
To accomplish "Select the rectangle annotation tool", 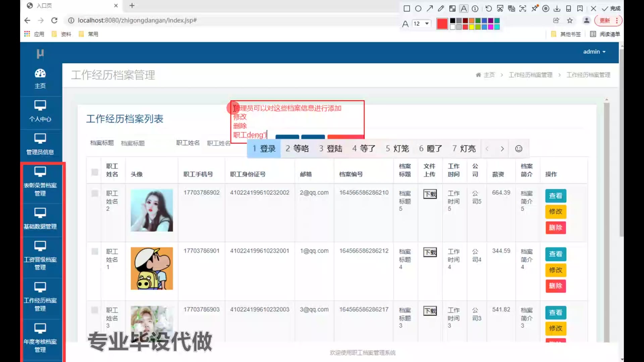I will [407, 8].
